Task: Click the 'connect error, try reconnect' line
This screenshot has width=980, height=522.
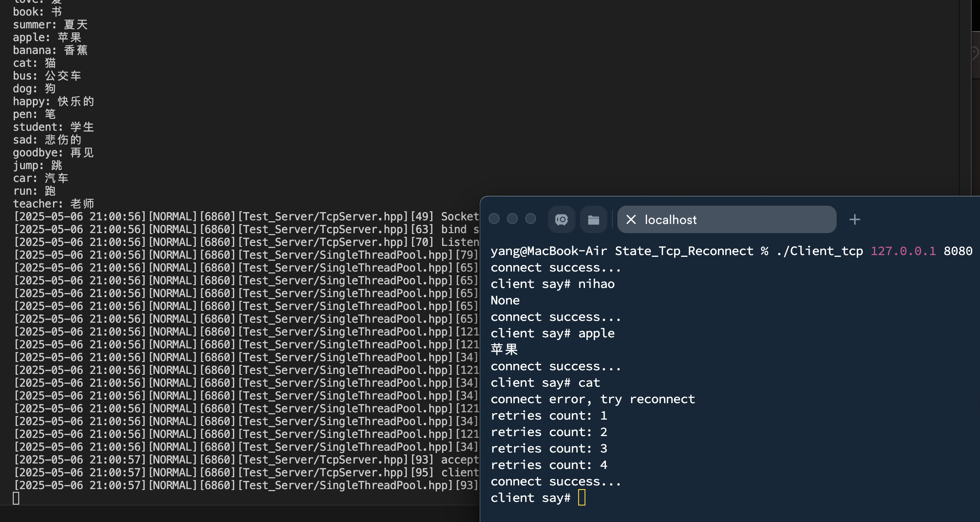Action: click(x=592, y=399)
